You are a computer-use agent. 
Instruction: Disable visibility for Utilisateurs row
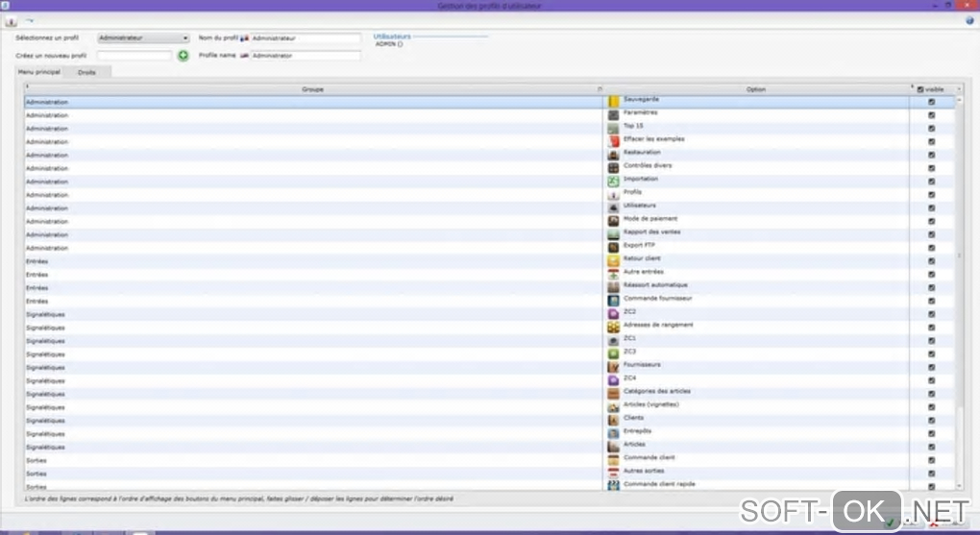tap(931, 208)
